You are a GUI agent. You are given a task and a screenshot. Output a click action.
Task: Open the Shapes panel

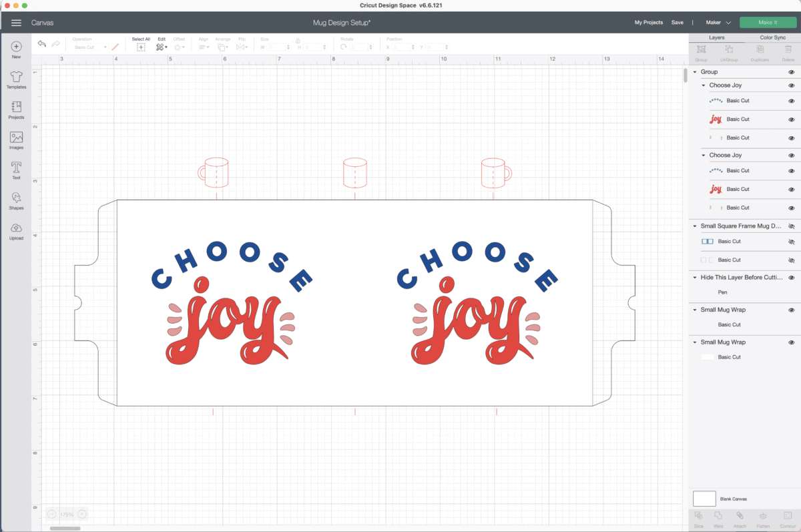(x=16, y=200)
